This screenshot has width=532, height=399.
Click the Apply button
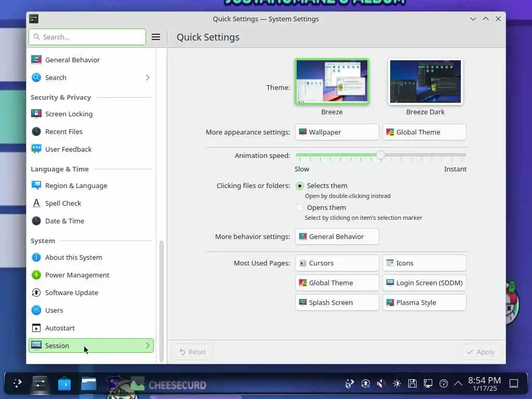(481, 352)
